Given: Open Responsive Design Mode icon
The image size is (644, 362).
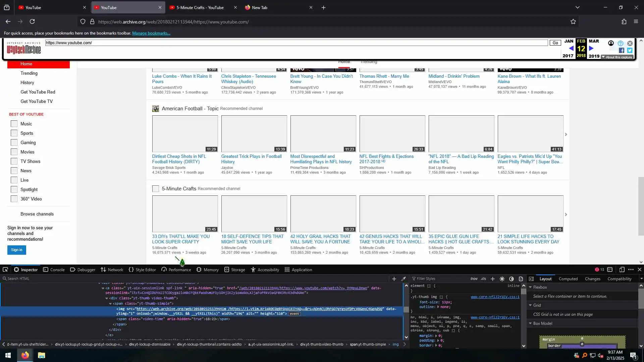Looking at the screenshot, I should click(x=622, y=269).
